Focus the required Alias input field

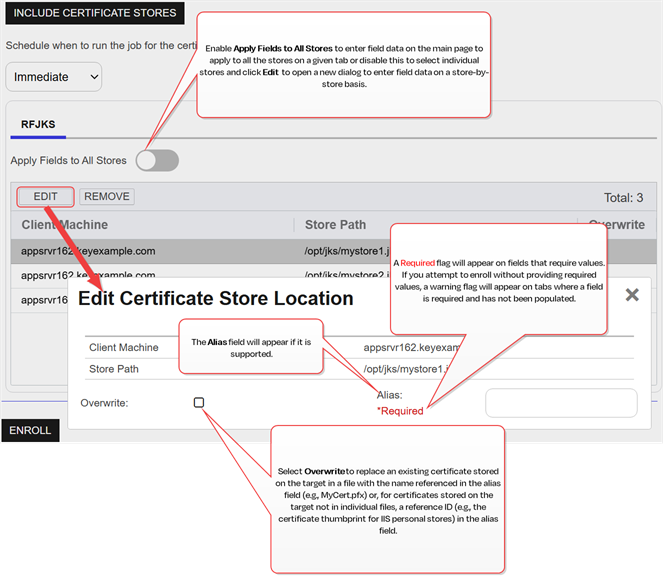(x=561, y=403)
